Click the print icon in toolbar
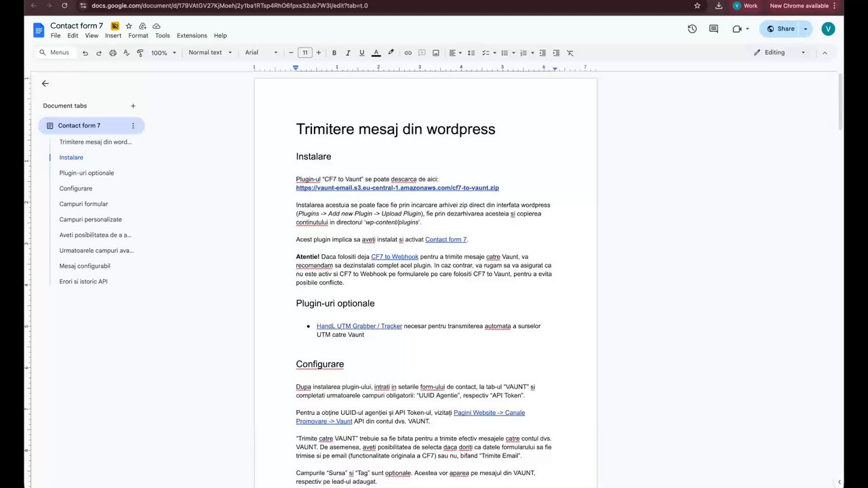The width and height of the screenshot is (868, 488). pyautogui.click(x=113, y=53)
